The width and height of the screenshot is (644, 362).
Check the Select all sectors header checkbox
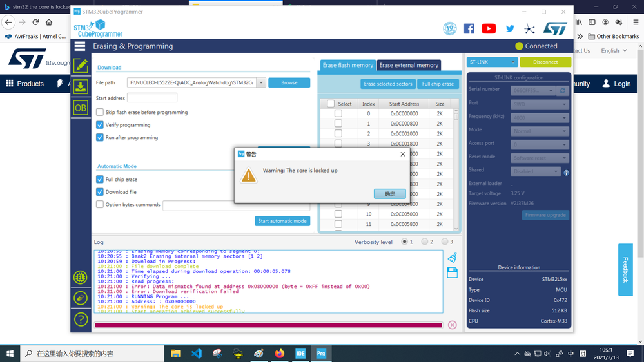click(331, 104)
